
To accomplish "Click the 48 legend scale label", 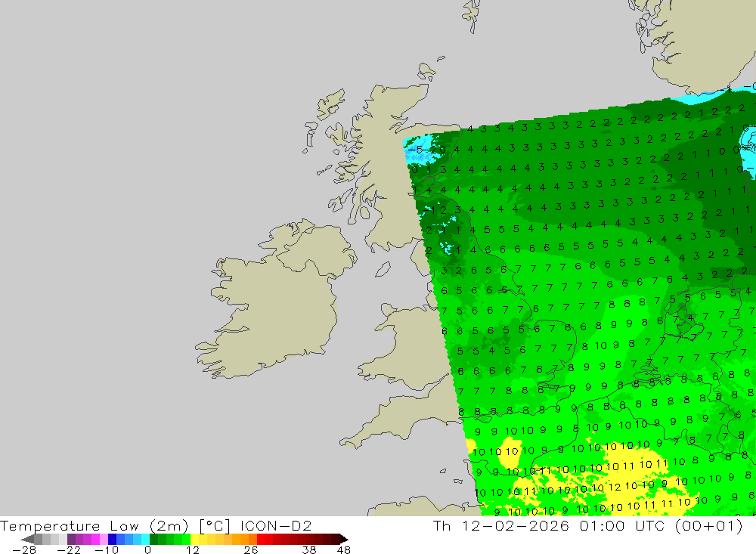I will pyautogui.click(x=344, y=550).
